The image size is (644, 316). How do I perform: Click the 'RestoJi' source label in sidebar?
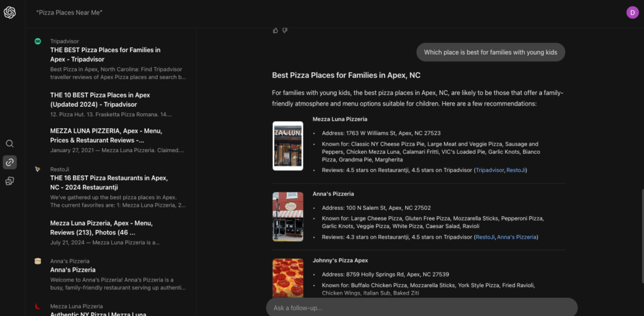(x=60, y=169)
